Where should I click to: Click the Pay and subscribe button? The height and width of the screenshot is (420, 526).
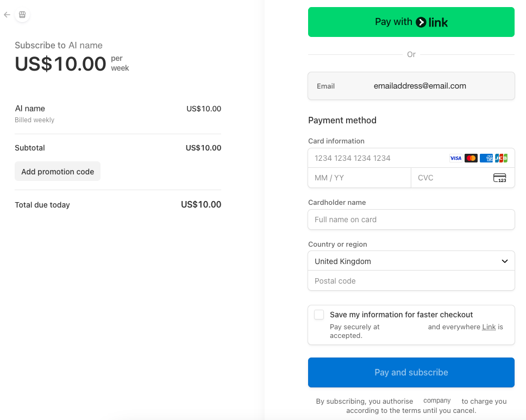pos(411,372)
